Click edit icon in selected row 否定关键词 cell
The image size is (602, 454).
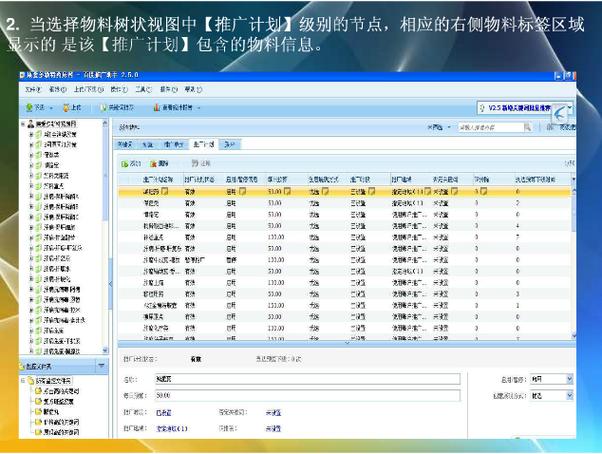pos(454,191)
